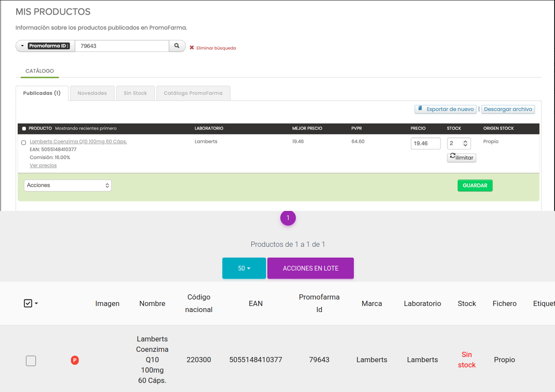Click the refresh icon on ilimitar button
The width and height of the screenshot is (555, 392).
(452, 156)
